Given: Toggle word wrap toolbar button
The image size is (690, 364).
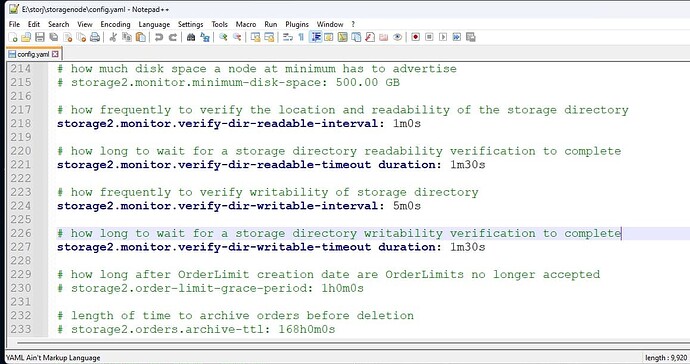Looking at the screenshot, I should pyautogui.click(x=287, y=37).
